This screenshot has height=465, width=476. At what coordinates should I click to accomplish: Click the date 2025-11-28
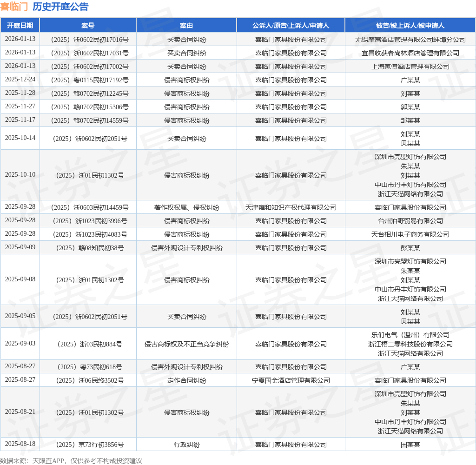point(20,93)
